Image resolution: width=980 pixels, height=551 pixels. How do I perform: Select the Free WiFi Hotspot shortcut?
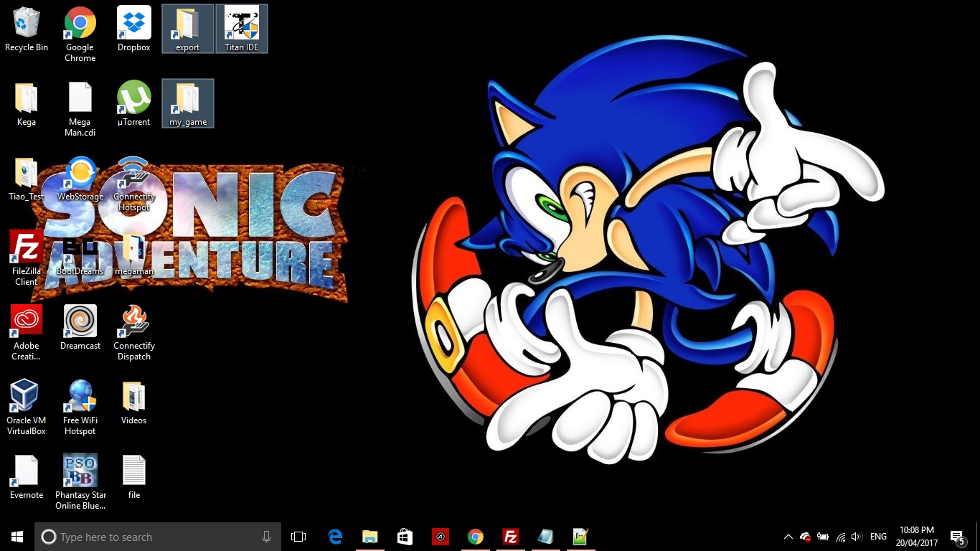pyautogui.click(x=80, y=407)
